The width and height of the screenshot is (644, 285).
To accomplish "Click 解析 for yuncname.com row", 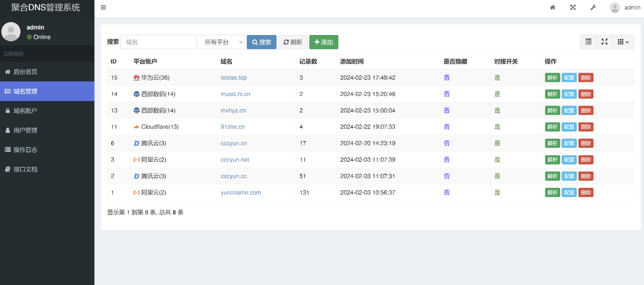I will (x=552, y=193).
